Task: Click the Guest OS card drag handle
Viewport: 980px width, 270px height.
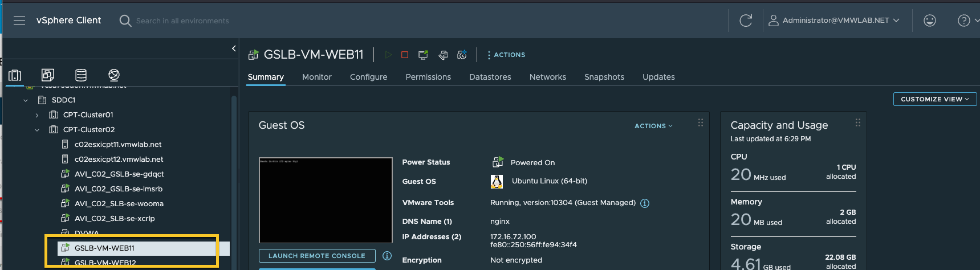Action: click(x=701, y=122)
